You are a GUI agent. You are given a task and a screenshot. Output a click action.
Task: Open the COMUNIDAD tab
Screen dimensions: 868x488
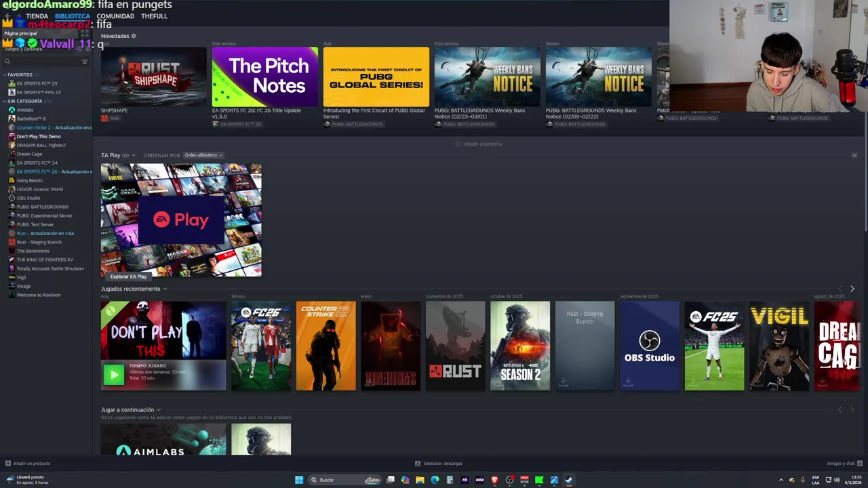tap(115, 16)
